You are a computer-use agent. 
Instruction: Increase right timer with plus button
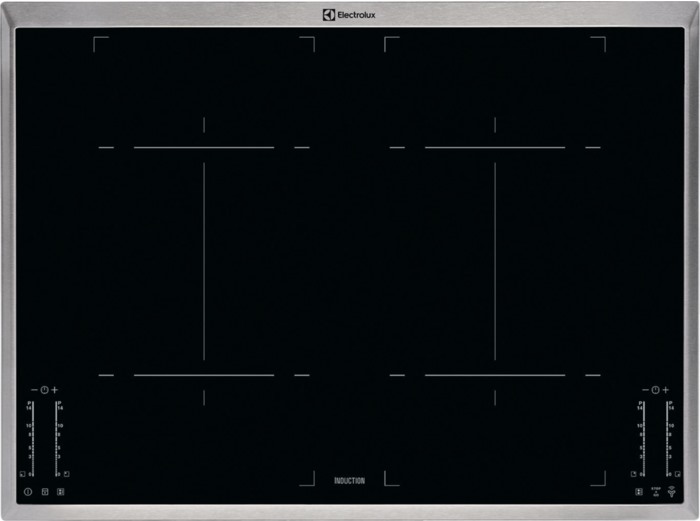tap(666, 389)
